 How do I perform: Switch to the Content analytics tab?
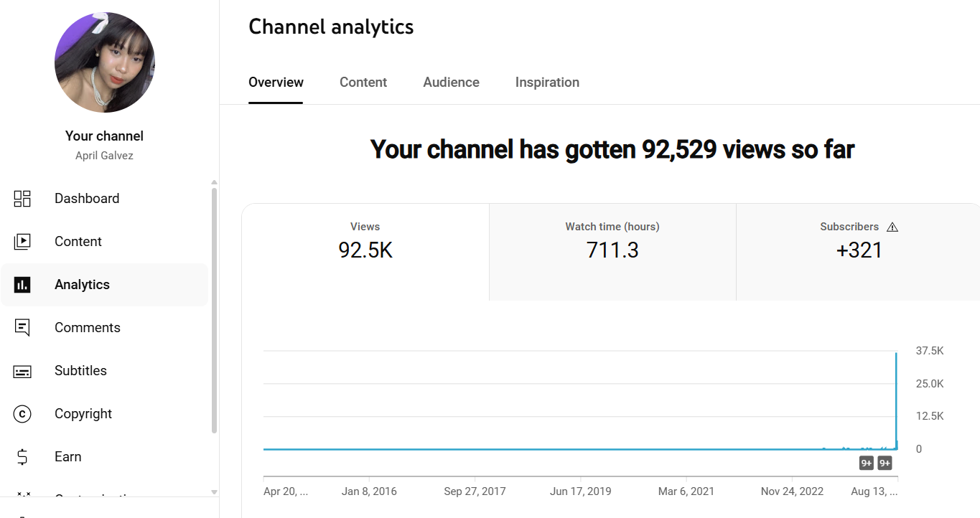pyautogui.click(x=363, y=83)
